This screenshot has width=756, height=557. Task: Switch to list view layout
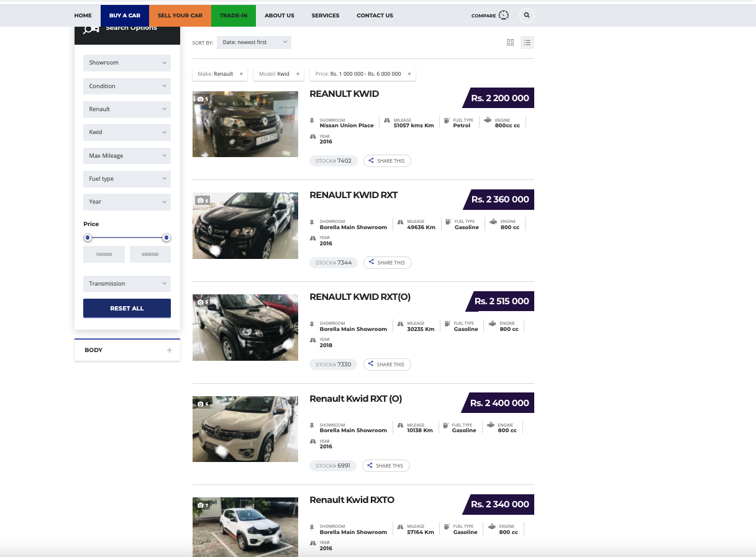point(527,43)
